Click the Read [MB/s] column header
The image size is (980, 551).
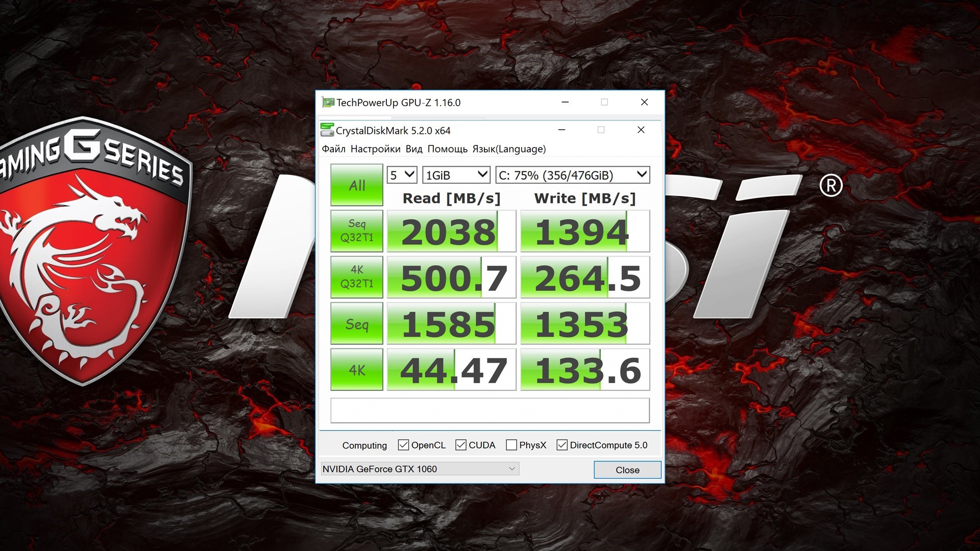pos(451,198)
